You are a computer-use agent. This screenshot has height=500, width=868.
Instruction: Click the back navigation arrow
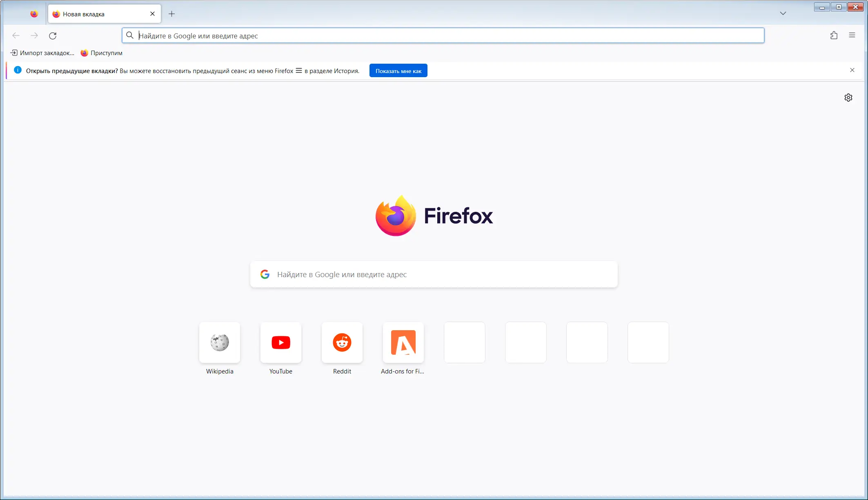pyautogui.click(x=16, y=36)
